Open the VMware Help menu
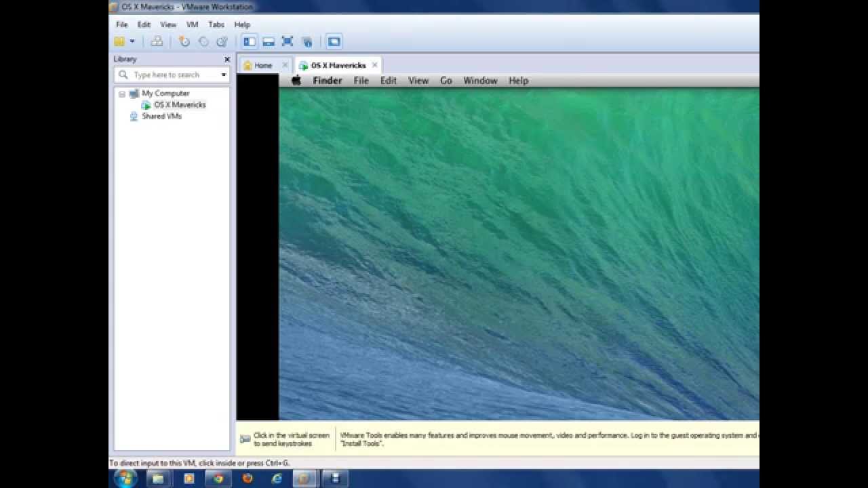Image resolution: width=868 pixels, height=488 pixels. pyautogui.click(x=242, y=24)
